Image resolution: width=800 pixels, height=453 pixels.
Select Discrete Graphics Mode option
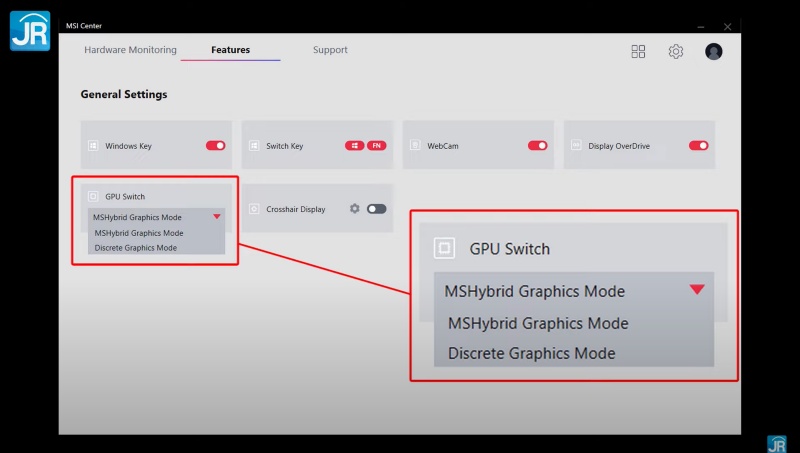[x=136, y=247]
